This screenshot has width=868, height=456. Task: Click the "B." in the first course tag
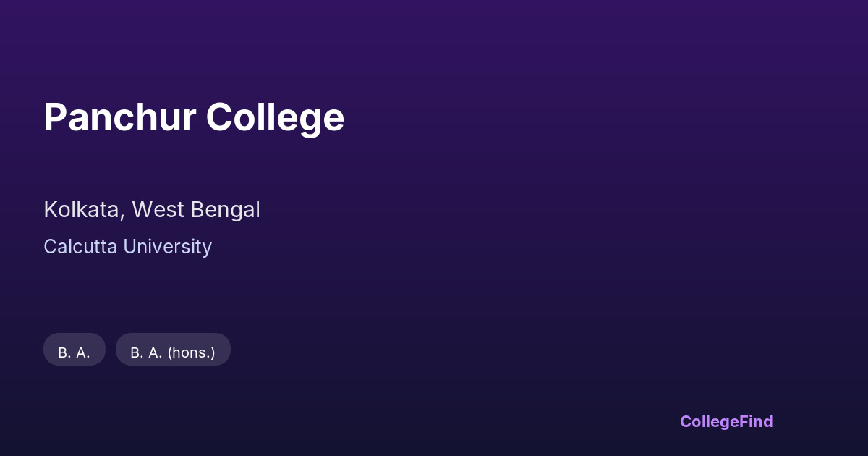tap(64, 352)
